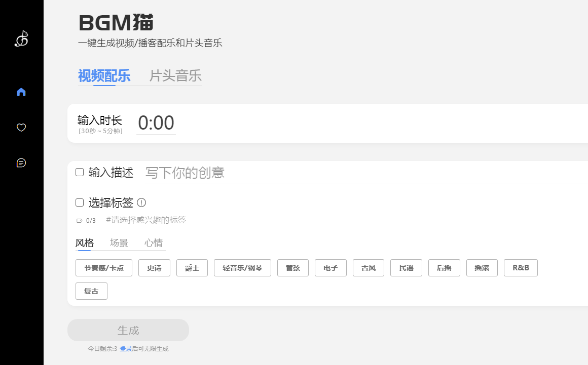Switch to the 场景 tag category
Screen dimensions: 588x365
119,242
